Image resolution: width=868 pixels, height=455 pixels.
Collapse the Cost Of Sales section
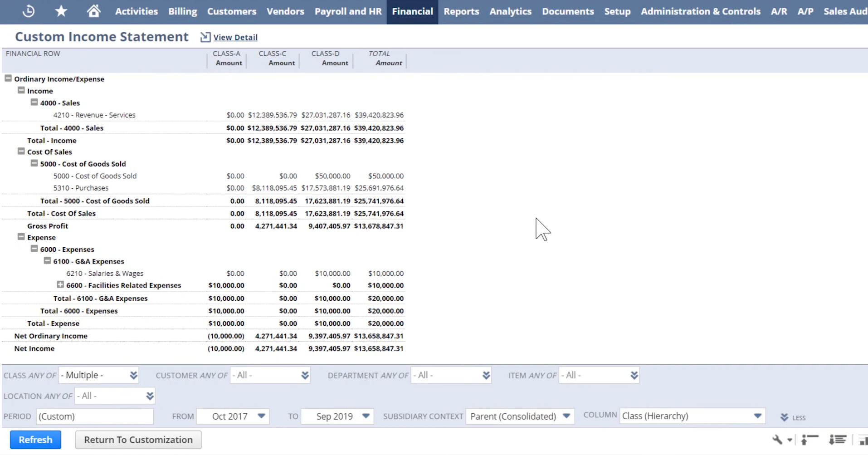pos(21,151)
